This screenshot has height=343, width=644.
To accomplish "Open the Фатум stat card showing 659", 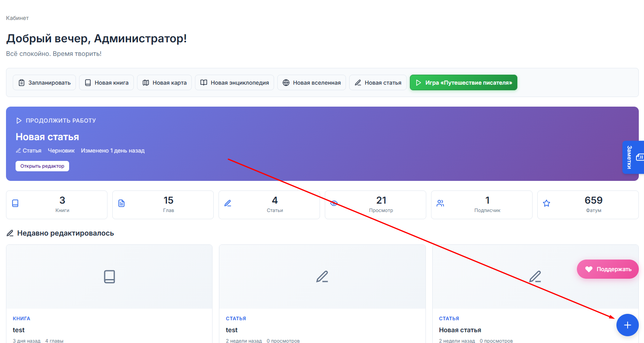I will pos(588,205).
